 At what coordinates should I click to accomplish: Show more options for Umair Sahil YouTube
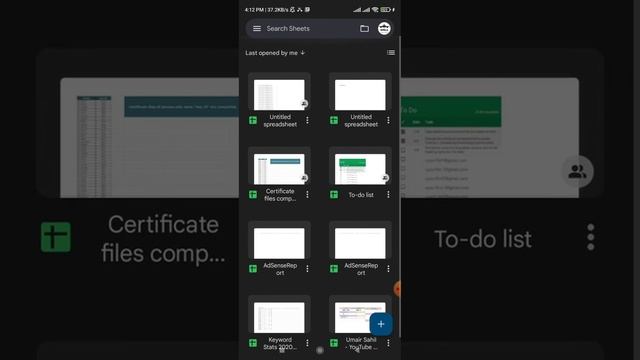(x=388, y=343)
